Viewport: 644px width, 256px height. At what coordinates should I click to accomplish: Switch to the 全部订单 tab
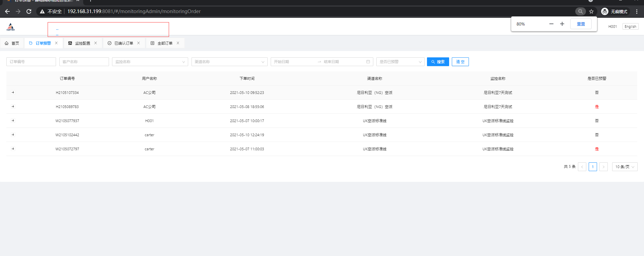click(165, 43)
